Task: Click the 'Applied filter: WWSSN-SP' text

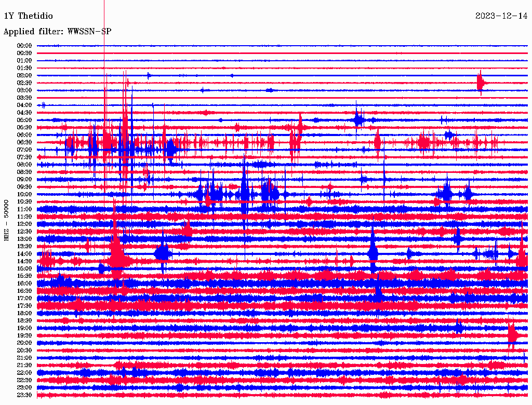Action: (57, 32)
